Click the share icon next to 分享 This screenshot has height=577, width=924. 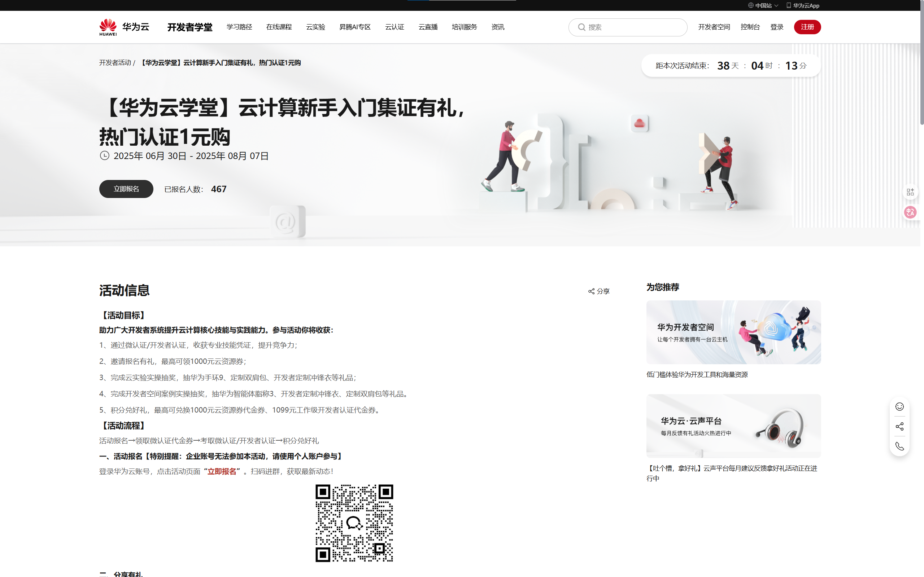(x=591, y=291)
